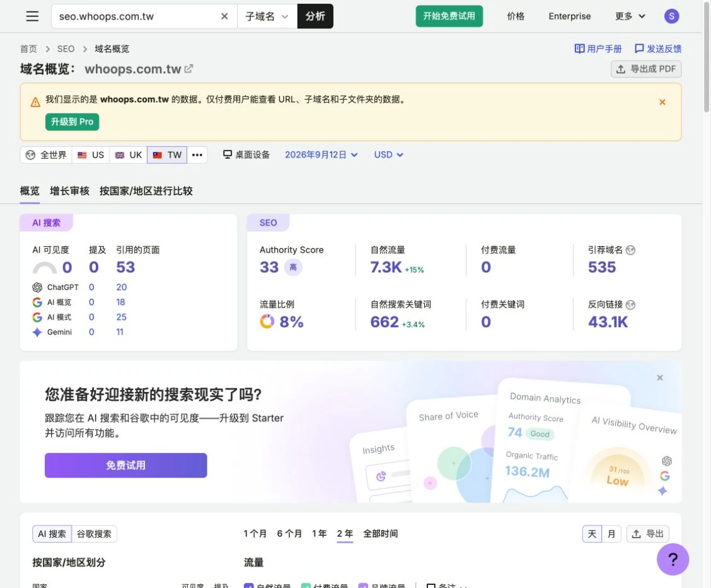Viewport: 711px width, 588px height.
Task: Open the hamburger navigation menu
Action: coord(32,16)
